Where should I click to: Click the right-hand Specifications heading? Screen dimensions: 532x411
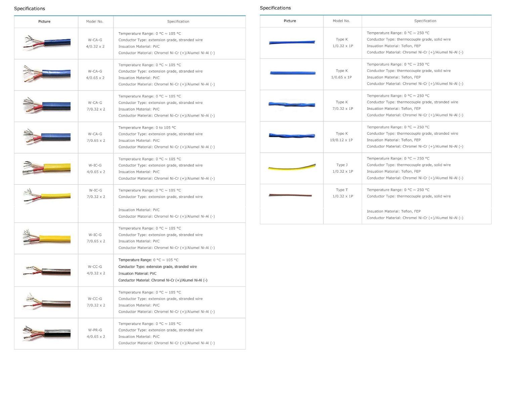click(x=275, y=8)
